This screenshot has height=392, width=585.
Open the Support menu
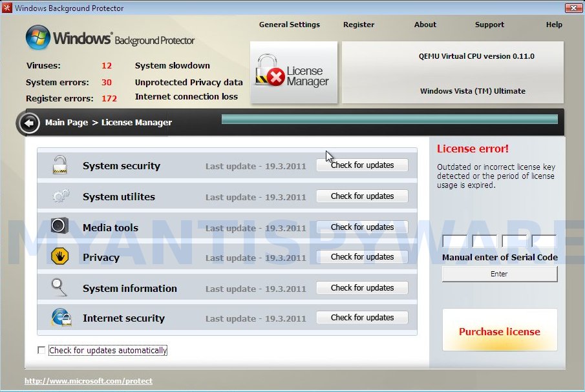[x=489, y=25]
